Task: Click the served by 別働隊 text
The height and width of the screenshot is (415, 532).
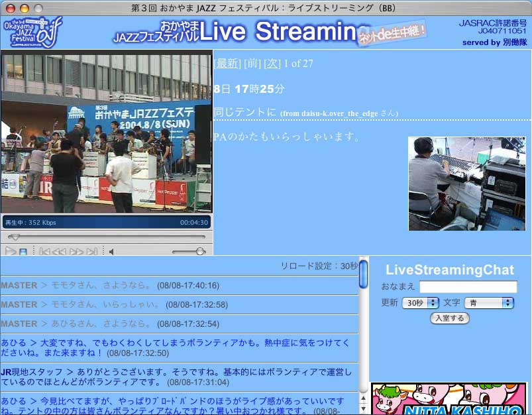Action: (495, 42)
